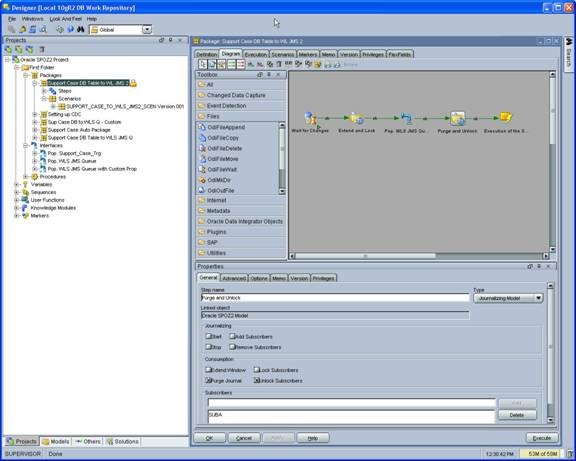The height and width of the screenshot is (461, 576).
Task: Pick the OdiFileCopy tool from the toolbox
Action: pyautogui.click(x=219, y=138)
